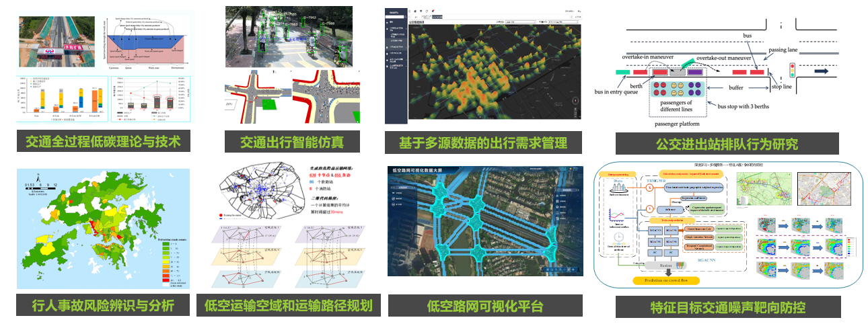Click the dark blue right arrow in road diagram
This screenshot has height=324, width=868.
pyautogui.click(x=822, y=70)
